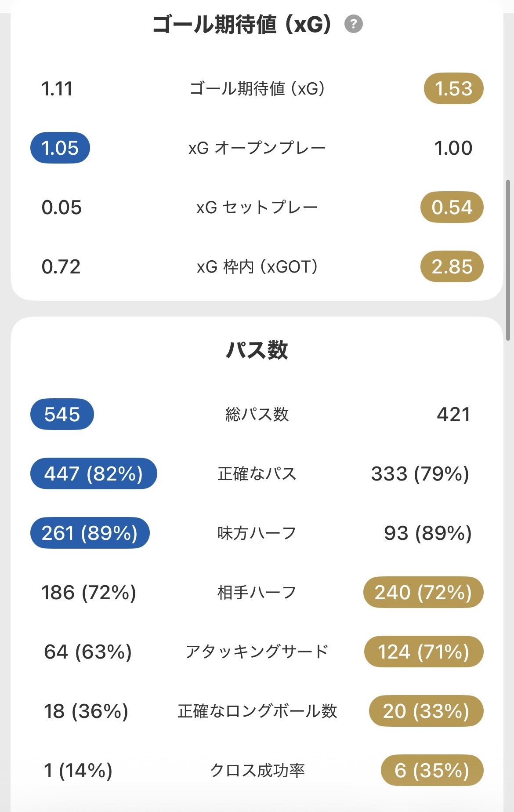This screenshot has width=514, height=812.
Task: Click the パス数 section heading
Action: [x=257, y=350]
